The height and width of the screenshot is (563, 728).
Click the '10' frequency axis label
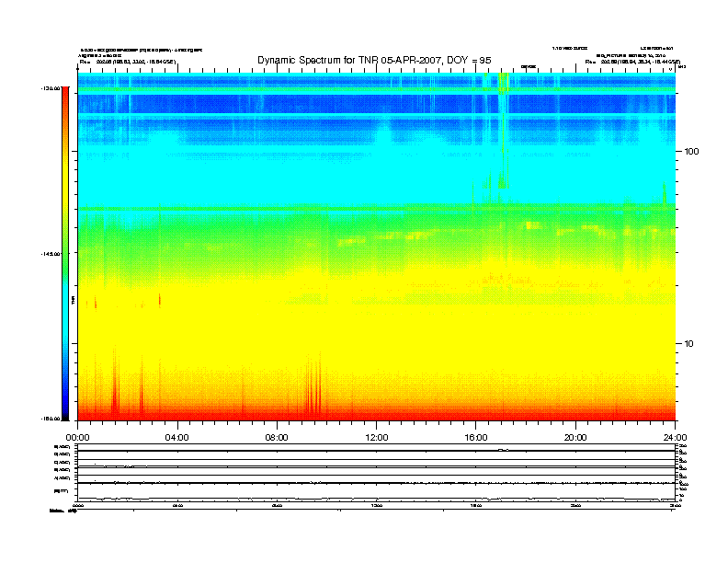(x=688, y=344)
